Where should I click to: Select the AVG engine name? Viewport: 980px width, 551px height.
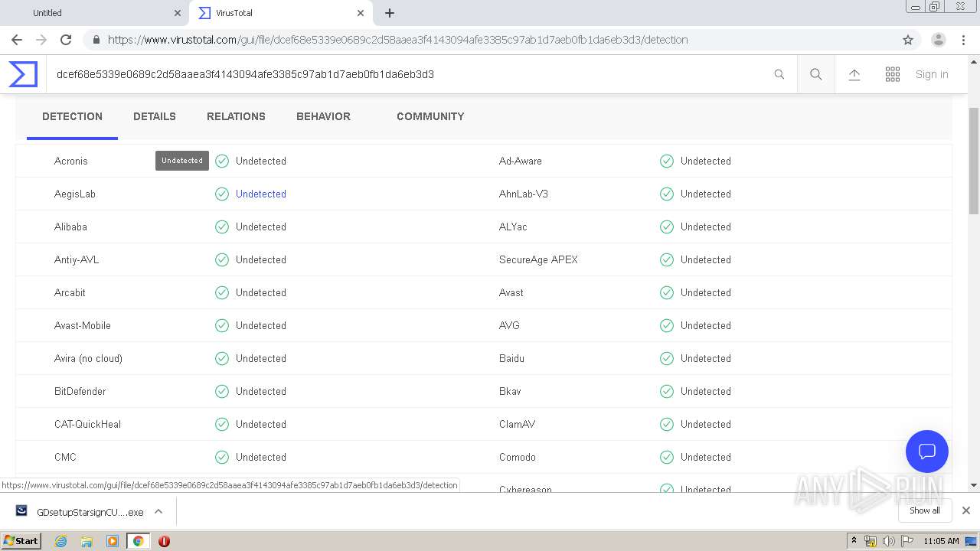click(509, 325)
